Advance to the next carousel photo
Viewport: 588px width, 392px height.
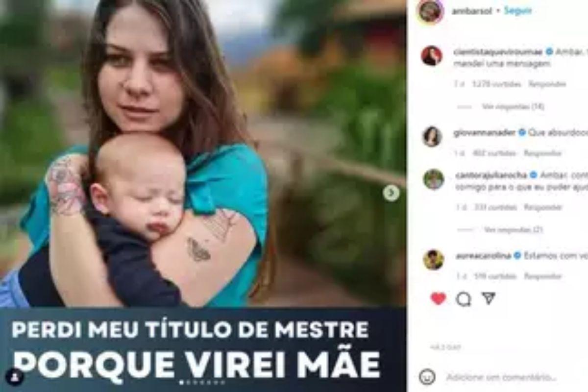click(391, 193)
